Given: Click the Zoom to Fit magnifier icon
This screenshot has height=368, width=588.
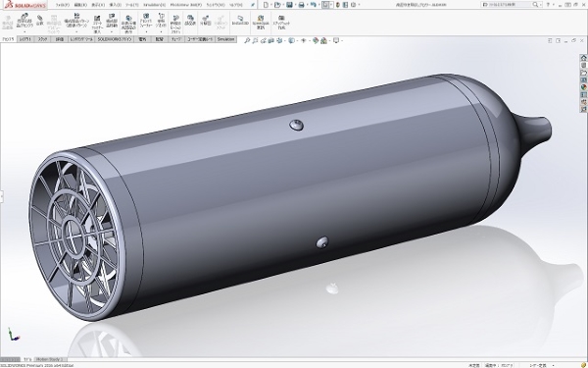Looking at the screenshot, I should click(247, 40).
